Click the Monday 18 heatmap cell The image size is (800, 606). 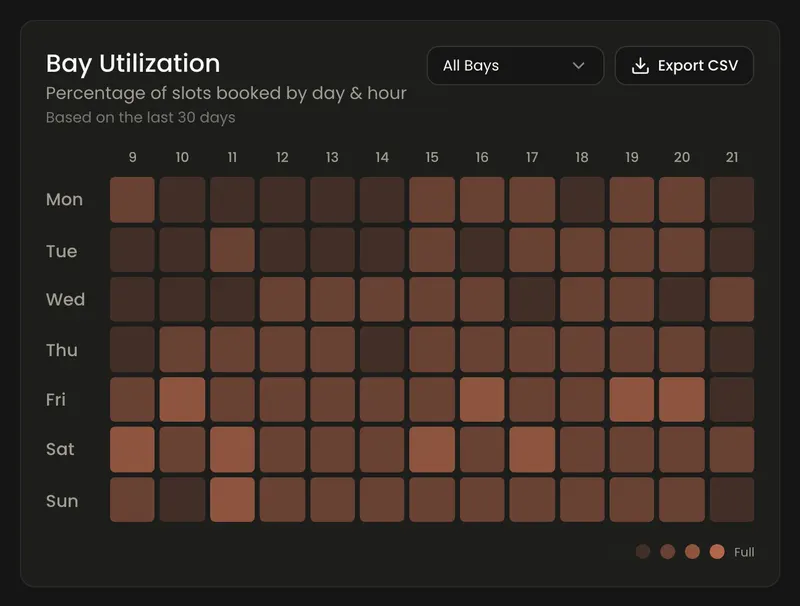tap(582, 199)
